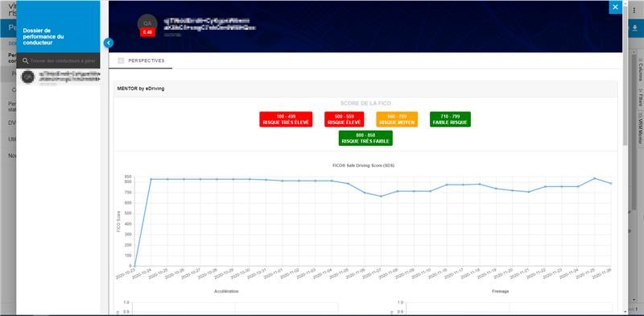Click the 710 - 799 Faible Risque badge
Viewport: 644px width, 316px height.
click(x=450, y=119)
